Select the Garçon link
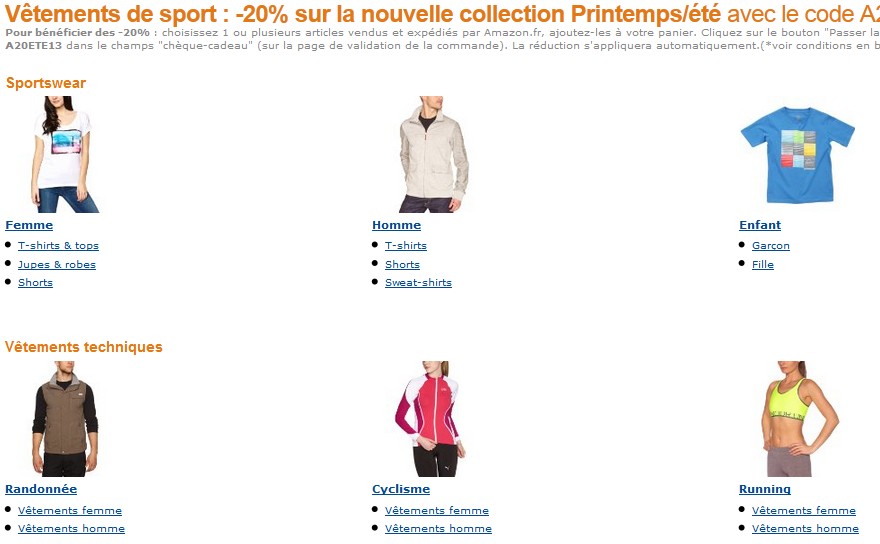The width and height of the screenshot is (880, 544). click(771, 245)
